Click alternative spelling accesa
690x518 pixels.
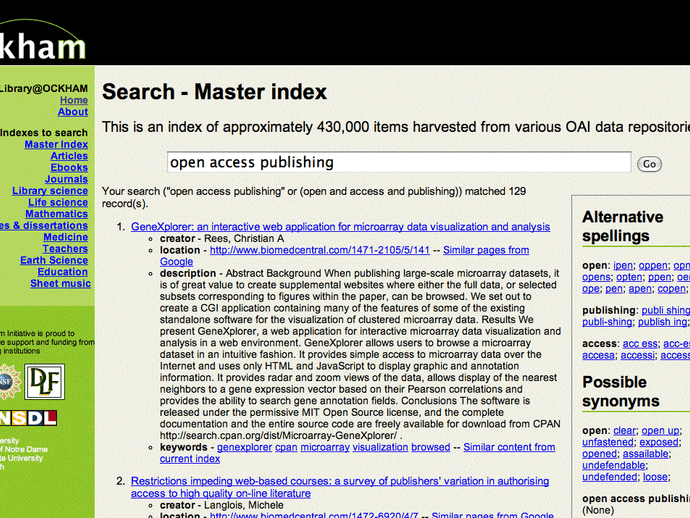[598, 355]
